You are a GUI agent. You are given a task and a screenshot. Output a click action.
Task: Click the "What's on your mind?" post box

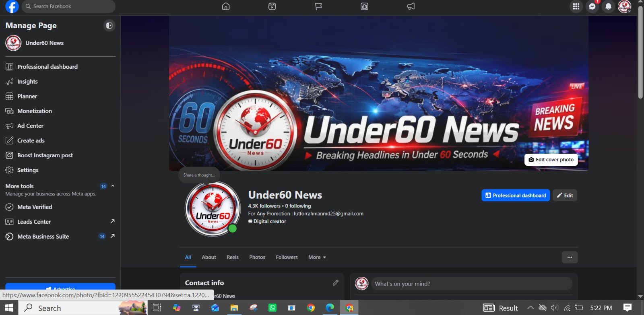(472, 284)
